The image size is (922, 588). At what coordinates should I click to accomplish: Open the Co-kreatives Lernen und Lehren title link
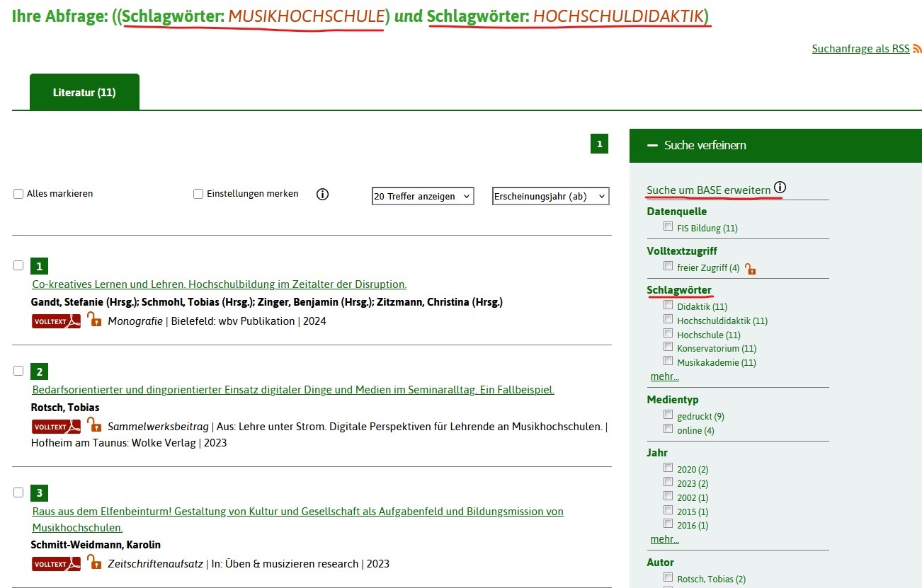pyautogui.click(x=219, y=284)
